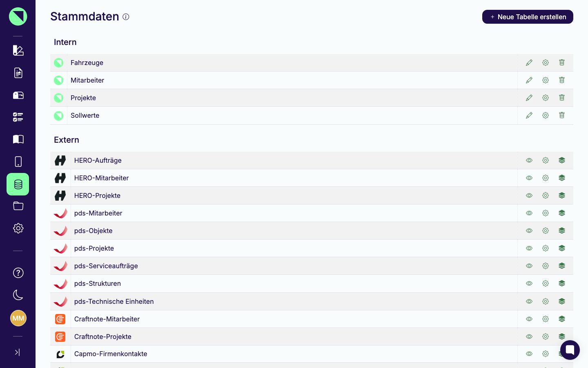Select the pds-Technische Einheiten row name
Viewport: 588px width, 368px height.
click(114, 301)
